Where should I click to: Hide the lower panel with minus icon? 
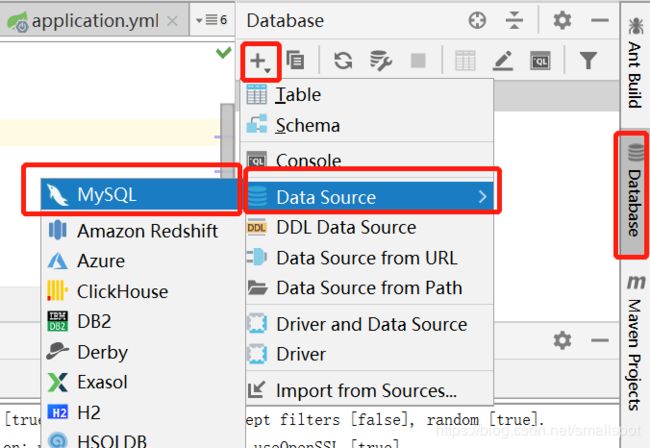coord(599,340)
